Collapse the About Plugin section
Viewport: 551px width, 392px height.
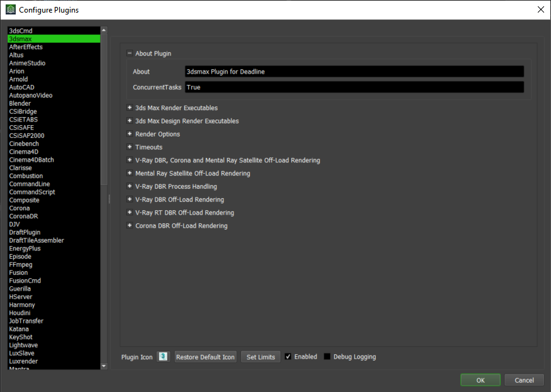(x=130, y=53)
